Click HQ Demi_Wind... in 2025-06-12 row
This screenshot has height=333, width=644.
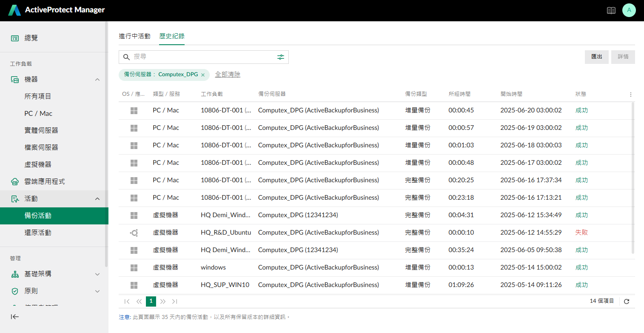coord(225,215)
